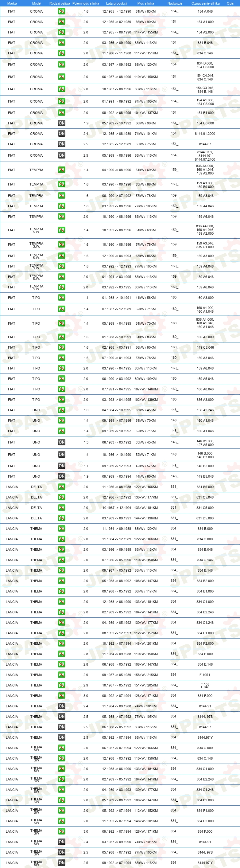Click petrol icon in Thema 834 B1.000 row
Viewport: 240px width, 868px height.
click(62, 591)
